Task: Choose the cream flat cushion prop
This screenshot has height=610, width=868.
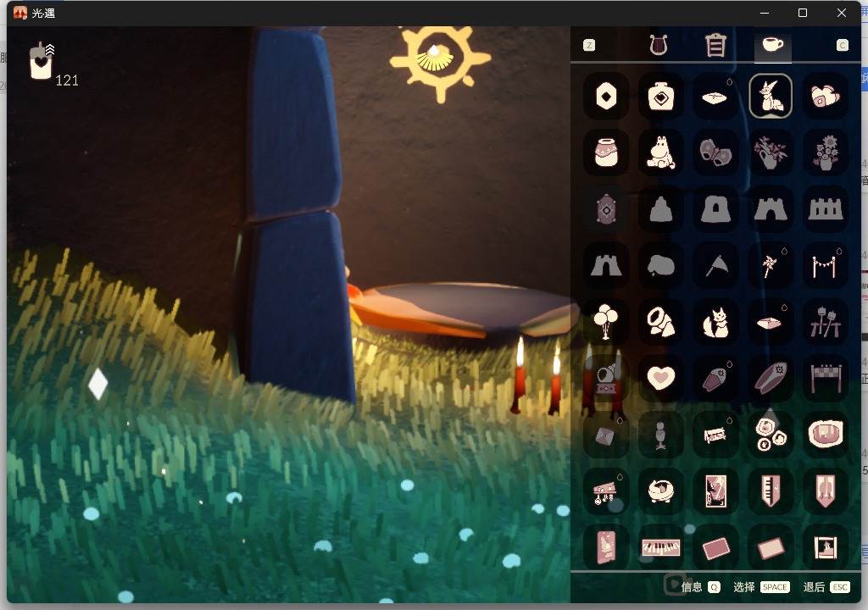Action: 715,97
